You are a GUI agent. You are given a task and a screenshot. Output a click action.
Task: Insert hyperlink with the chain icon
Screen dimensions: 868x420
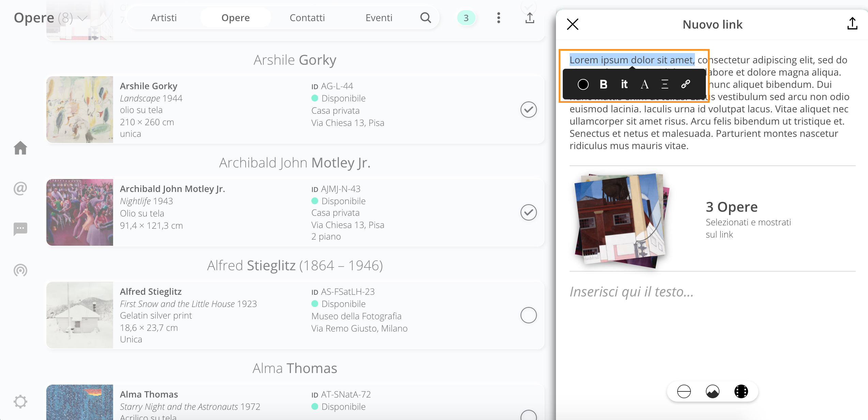coord(686,84)
